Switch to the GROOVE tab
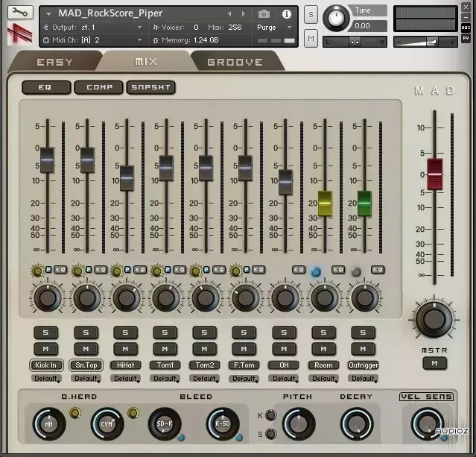Image resolution: width=476 pixels, height=457 pixels. [x=235, y=62]
